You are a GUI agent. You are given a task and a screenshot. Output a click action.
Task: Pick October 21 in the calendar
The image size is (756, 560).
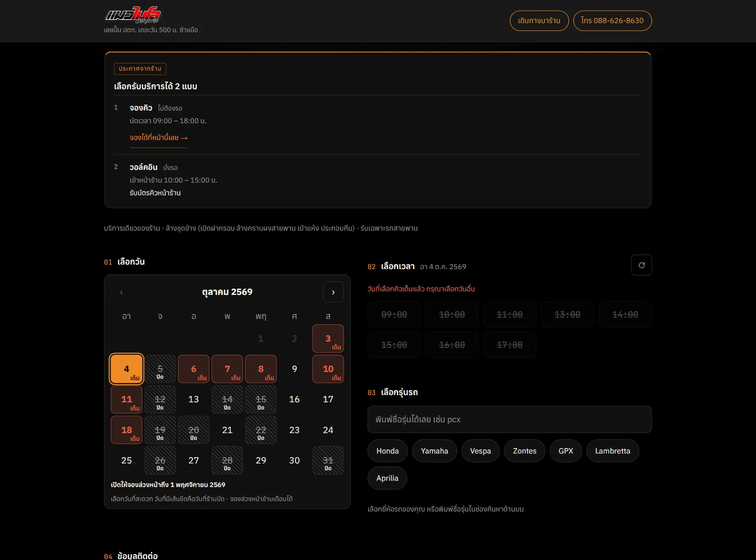(227, 430)
